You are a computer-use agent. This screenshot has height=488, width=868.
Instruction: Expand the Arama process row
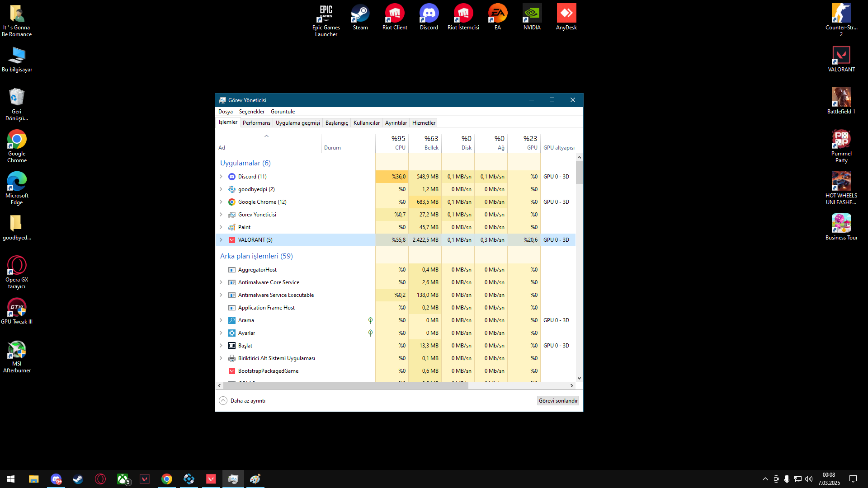click(221, 320)
